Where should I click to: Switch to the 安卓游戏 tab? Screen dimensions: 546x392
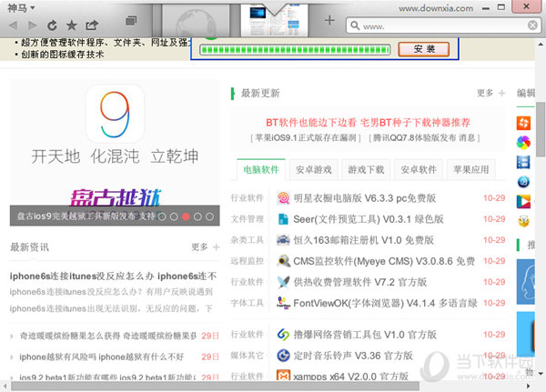[x=314, y=169]
